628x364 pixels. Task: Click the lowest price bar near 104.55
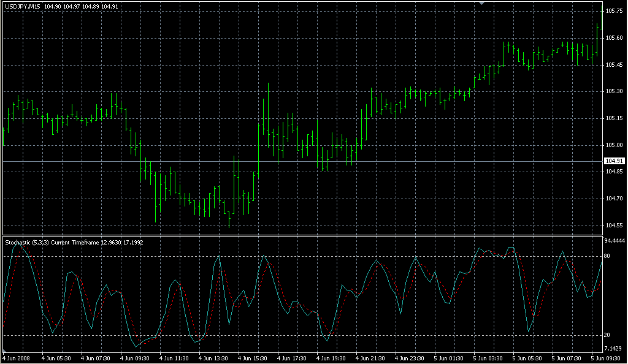[x=229, y=219]
